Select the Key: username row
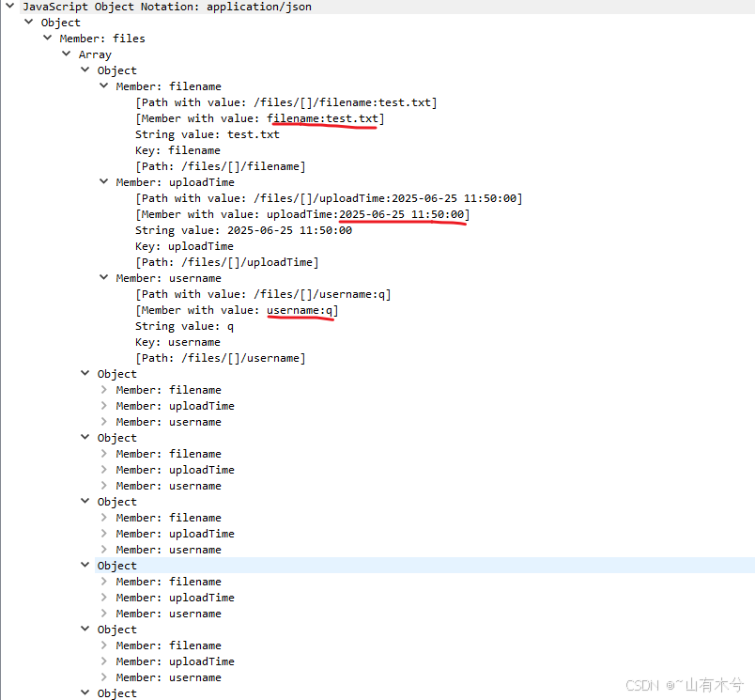 tap(177, 342)
